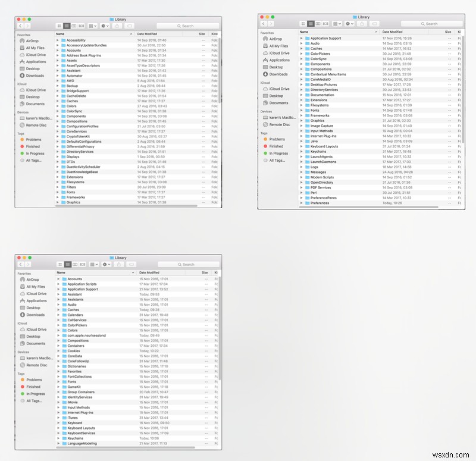Select PreferencePanes folder row
Screen dimensions: 476x461
(380, 197)
